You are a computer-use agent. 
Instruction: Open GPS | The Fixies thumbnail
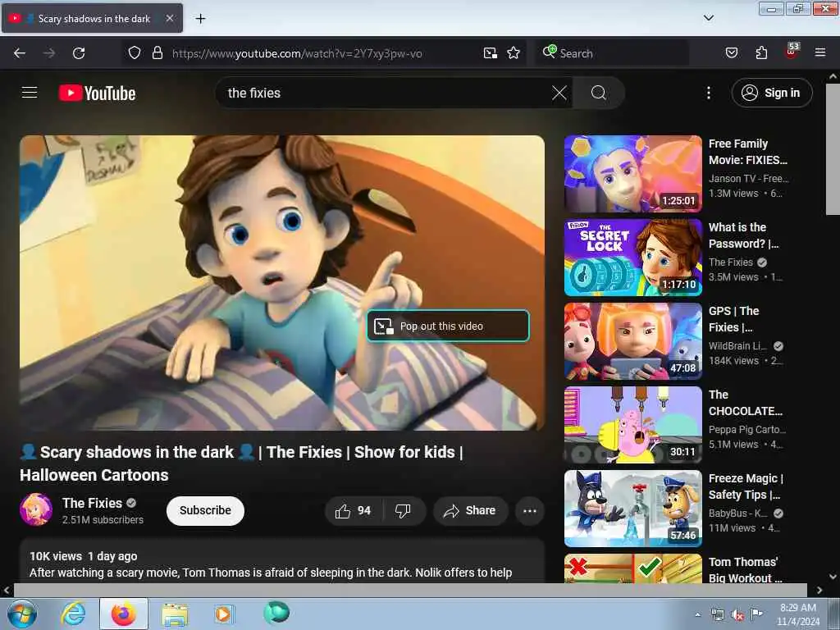tap(632, 341)
